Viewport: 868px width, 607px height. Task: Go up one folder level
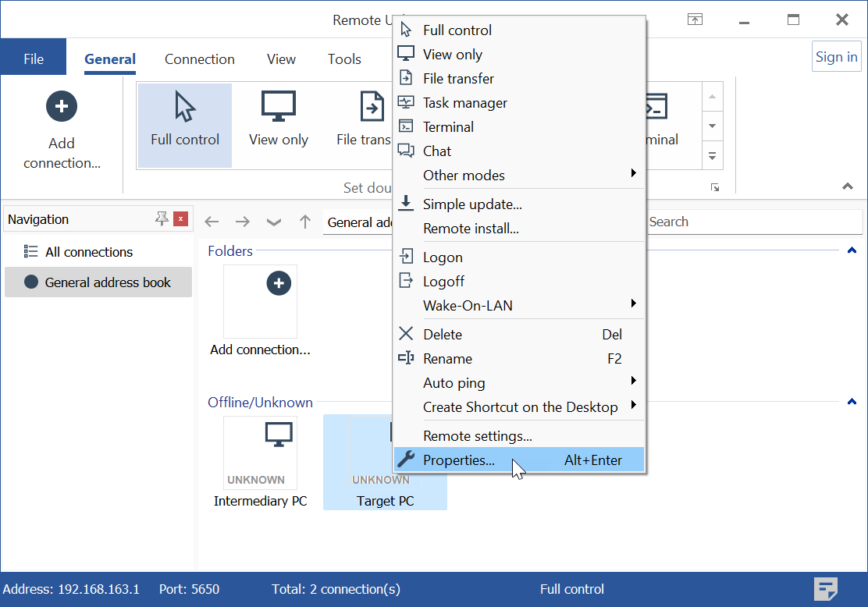click(305, 222)
